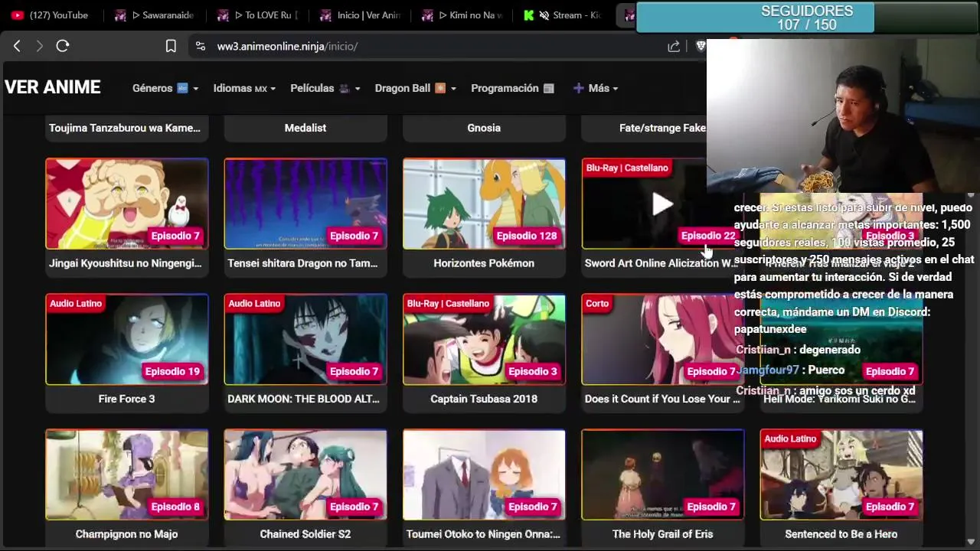Screen dimensions: 980x551
Task: Click the Sentenced to Be a Hero title
Action: point(841,534)
